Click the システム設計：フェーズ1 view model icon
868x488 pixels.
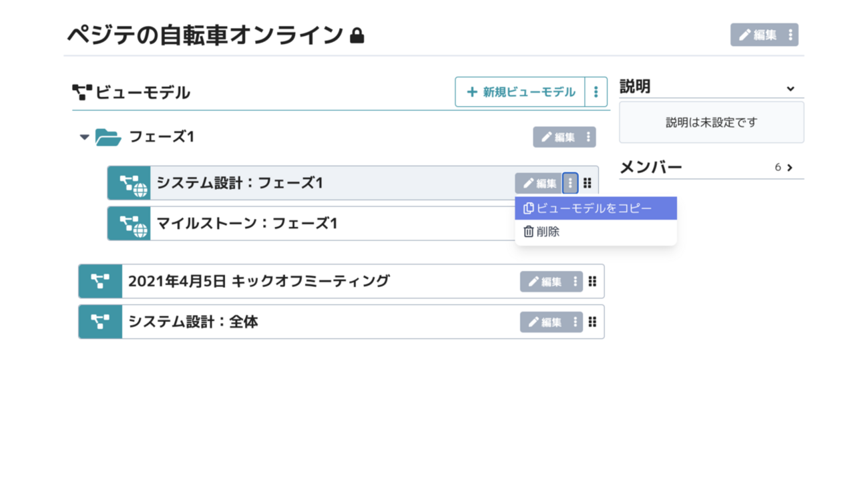point(129,184)
